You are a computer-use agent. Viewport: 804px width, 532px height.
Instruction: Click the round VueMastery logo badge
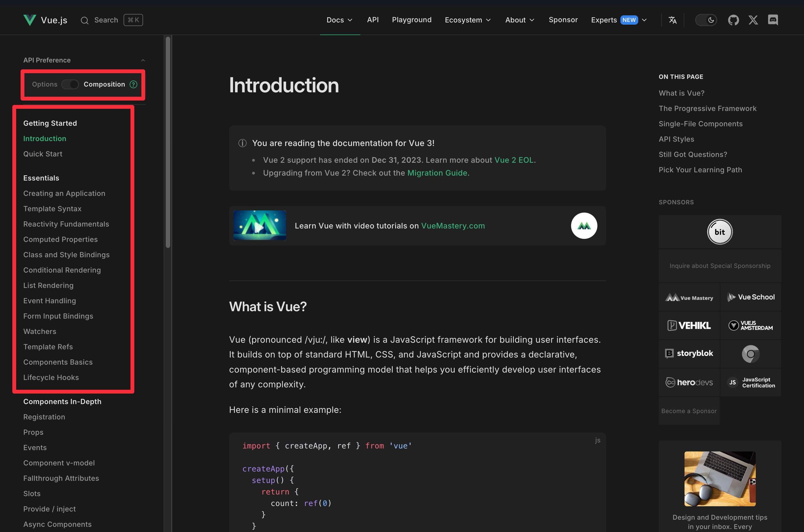pos(584,226)
